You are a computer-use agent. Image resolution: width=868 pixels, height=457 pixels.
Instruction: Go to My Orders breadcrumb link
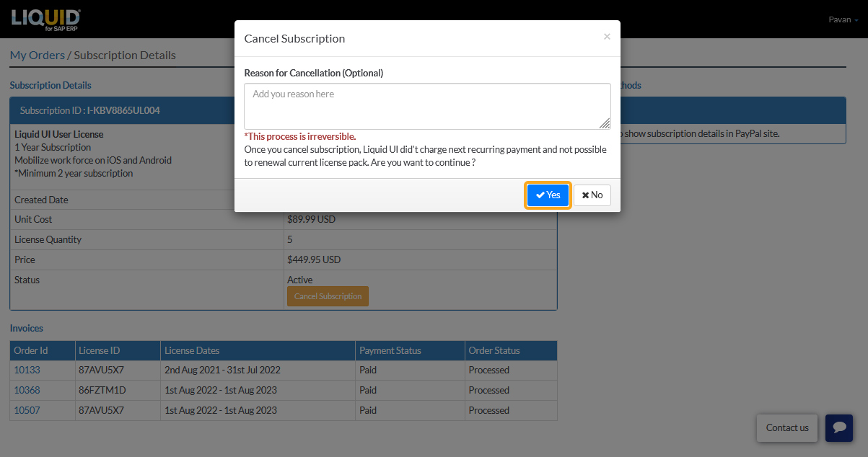tap(38, 55)
